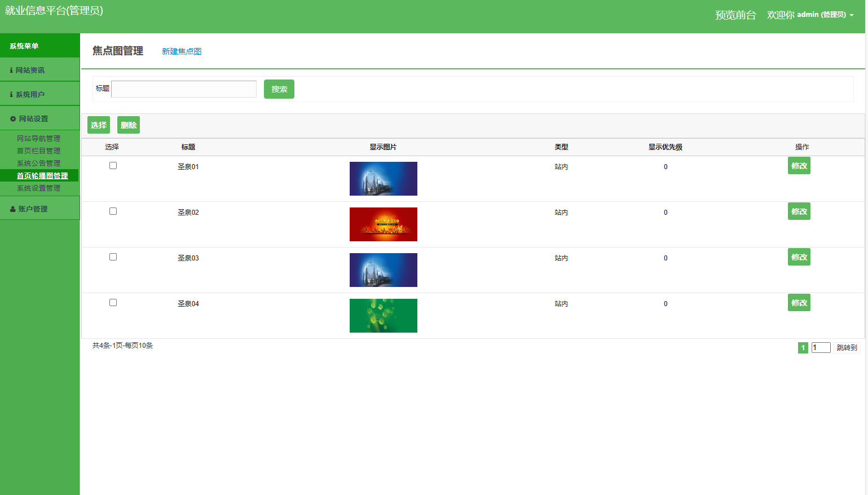Expand the 账户管理 sidebar section

33,209
